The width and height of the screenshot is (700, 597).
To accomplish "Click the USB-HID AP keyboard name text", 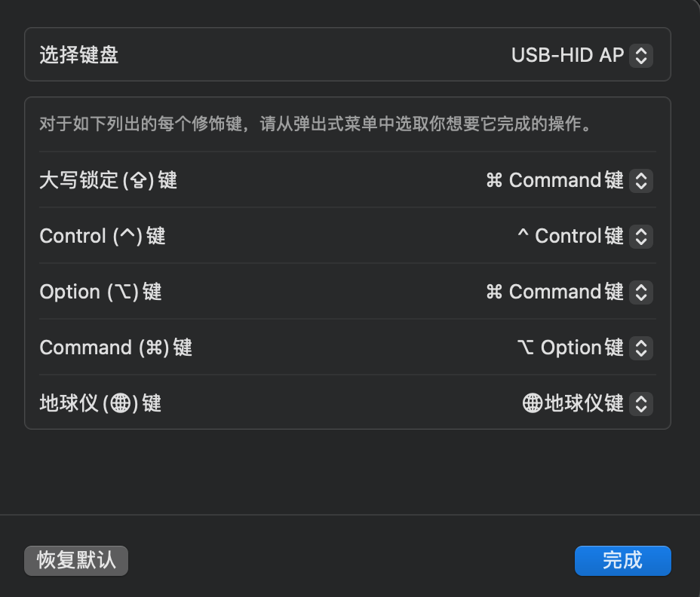I will [570, 54].
